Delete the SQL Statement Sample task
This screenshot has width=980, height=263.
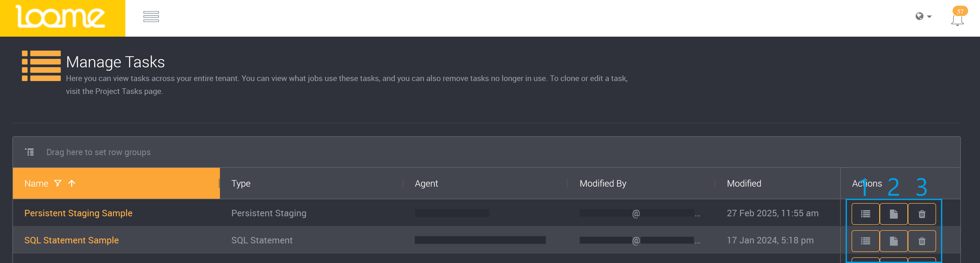pos(921,241)
